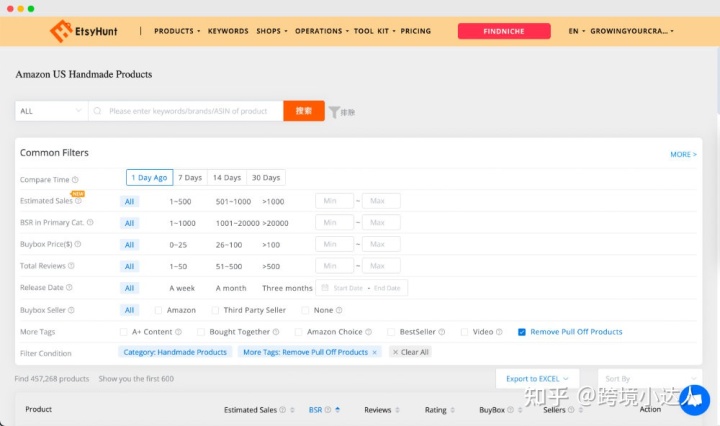Viewport: 720px width, 426px height.
Task: Go to KEYWORDS page
Action: tap(228, 31)
